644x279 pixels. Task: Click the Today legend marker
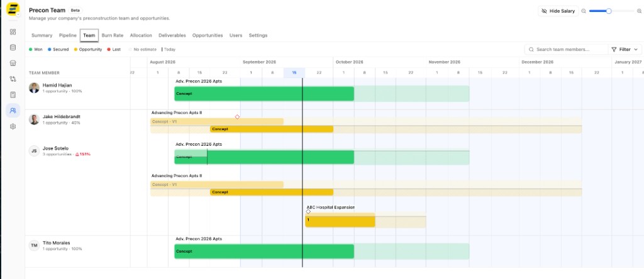pyautogui.click(x=169, y=49)
